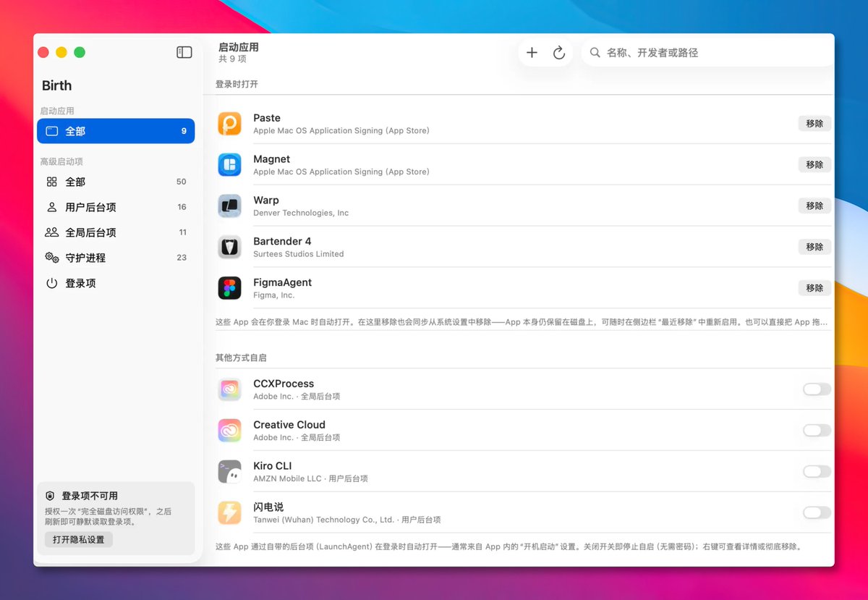Screen dimensions: 868x600
Task: Remove Warp with its 移除 button
Action: (x=814, y=206)
